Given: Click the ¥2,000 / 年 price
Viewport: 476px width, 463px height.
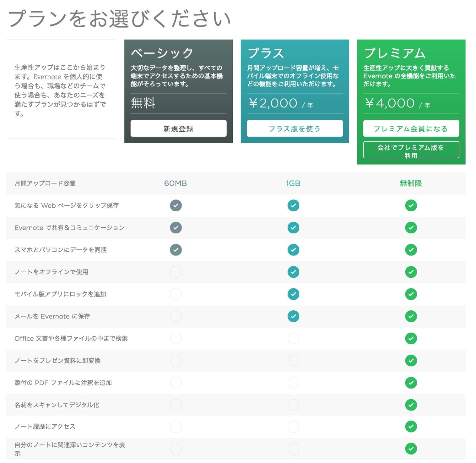Looking at the screenshot, I should [280, 103].
